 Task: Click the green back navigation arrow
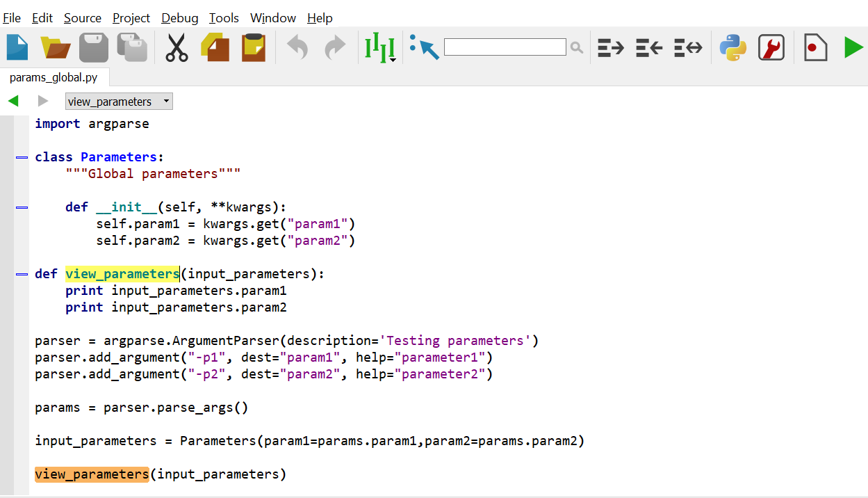click(x=13, y=102)
